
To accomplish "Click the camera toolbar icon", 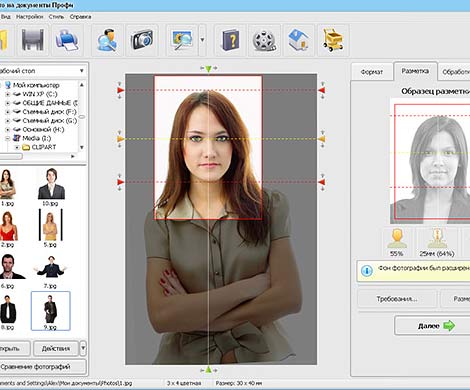I will point(142,40).
